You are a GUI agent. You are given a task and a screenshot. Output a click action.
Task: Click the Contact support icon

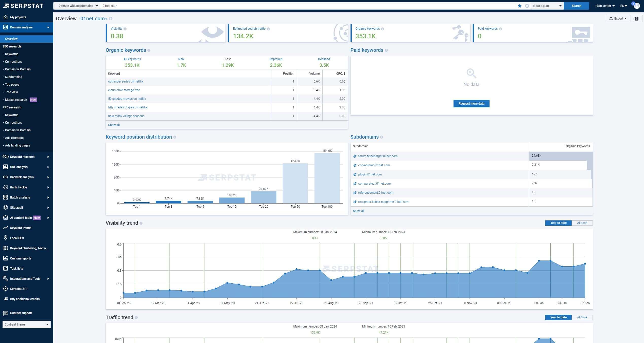coord(6,313)
